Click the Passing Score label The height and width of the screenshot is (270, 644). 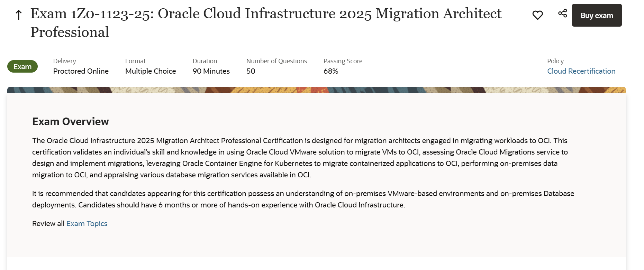[343, 61]
